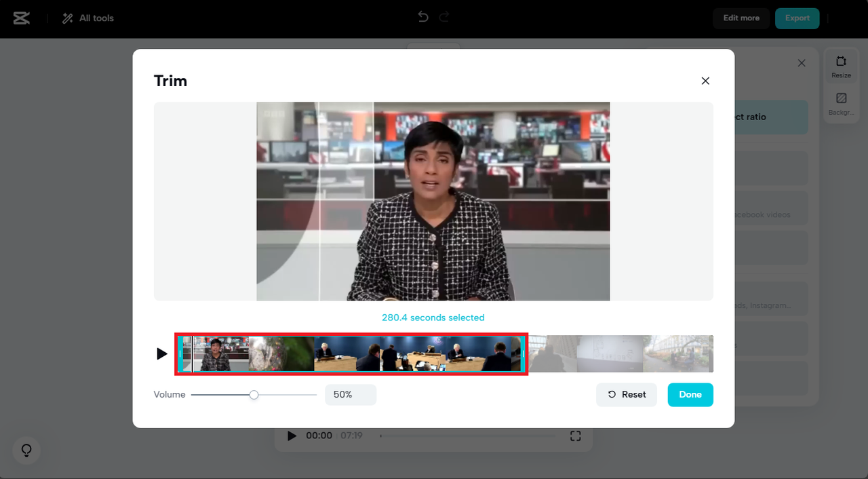868x479 pixels.
Task: Click the CapCut logo icon
Action: click(22, 18)
